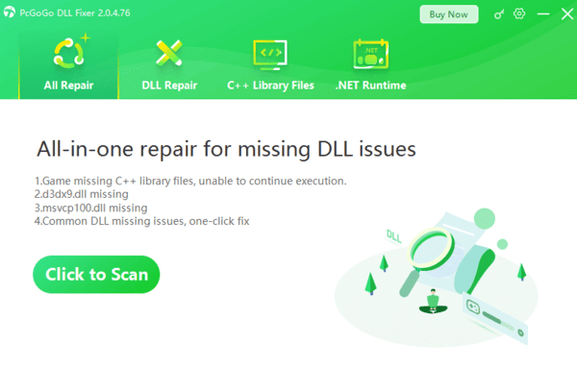Click the msvcp100.dll missing text line
The image size is (577, 392).
[91, 208]
